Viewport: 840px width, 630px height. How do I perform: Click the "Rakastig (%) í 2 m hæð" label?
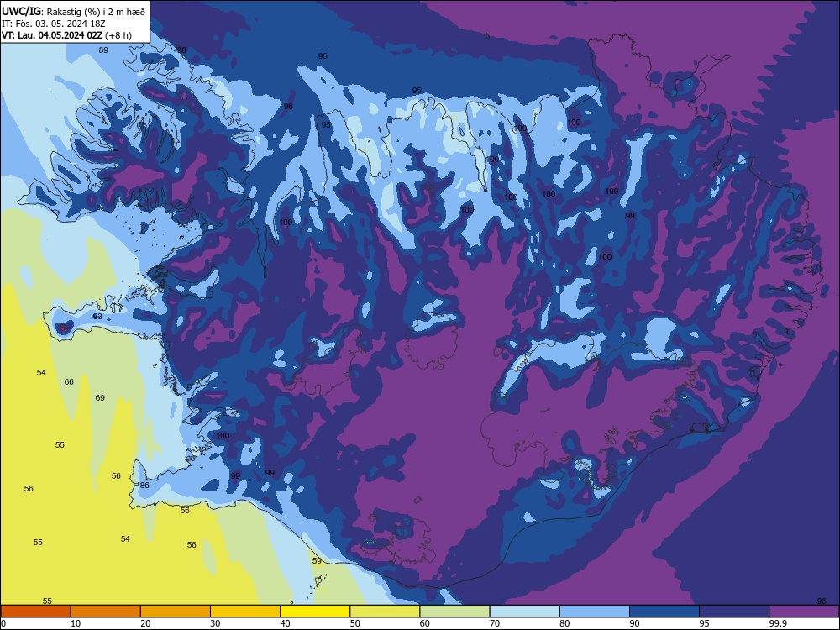96,11
